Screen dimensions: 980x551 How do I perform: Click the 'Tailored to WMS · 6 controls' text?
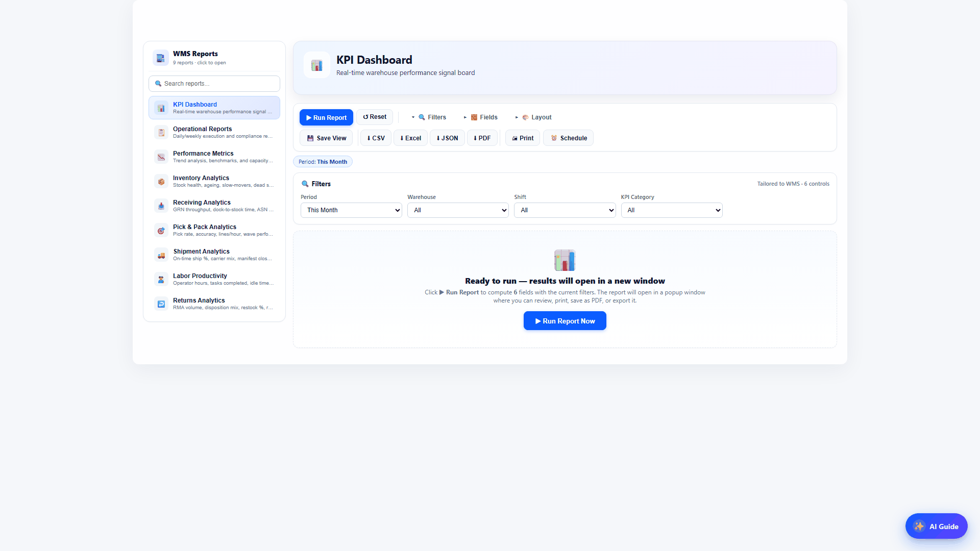coord(793,184)
